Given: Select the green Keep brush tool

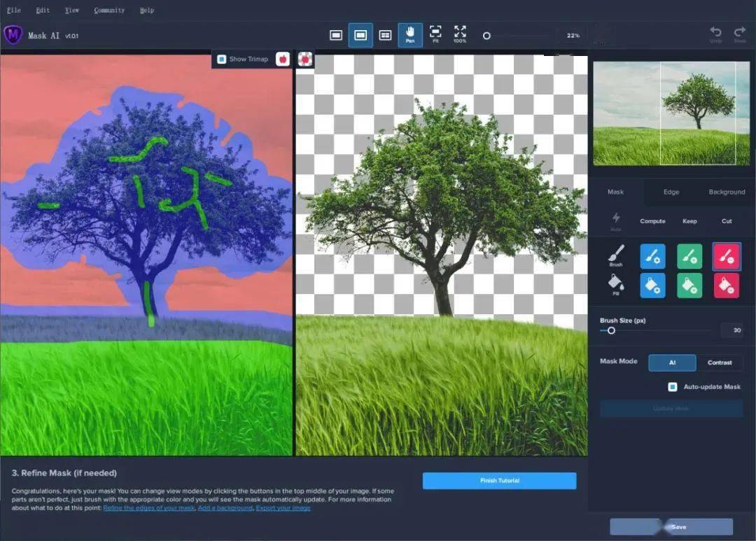Looking at the screenshot, I should tap(689, 256).
